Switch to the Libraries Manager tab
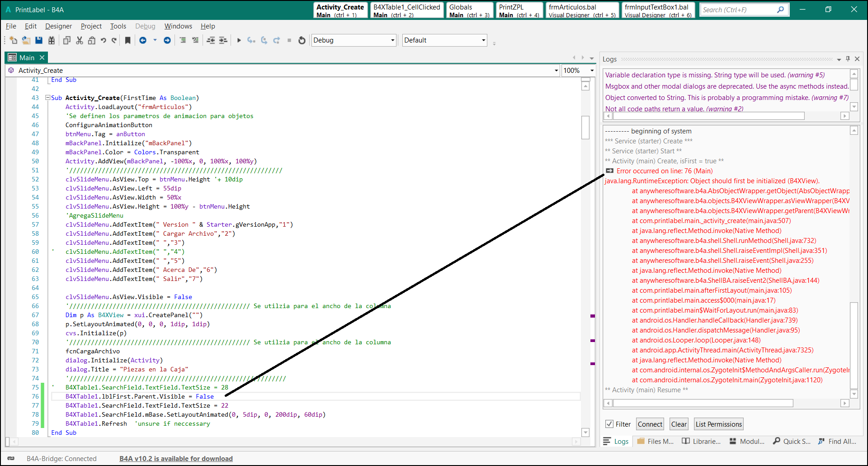Image resolution: width=868 pixels, height=466 pixels. pyautogui.click(x=702, y=441)
